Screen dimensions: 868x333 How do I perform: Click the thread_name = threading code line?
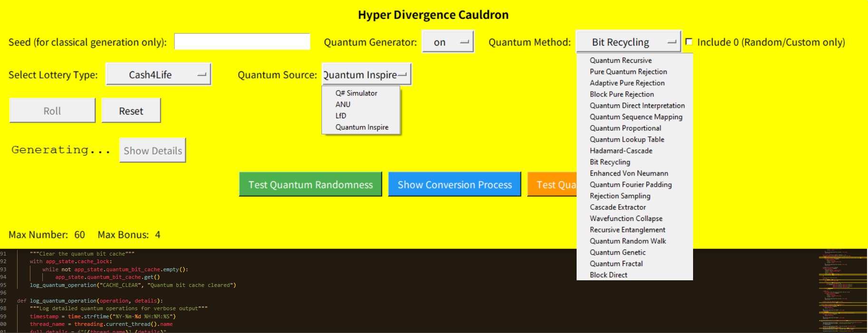101,324
